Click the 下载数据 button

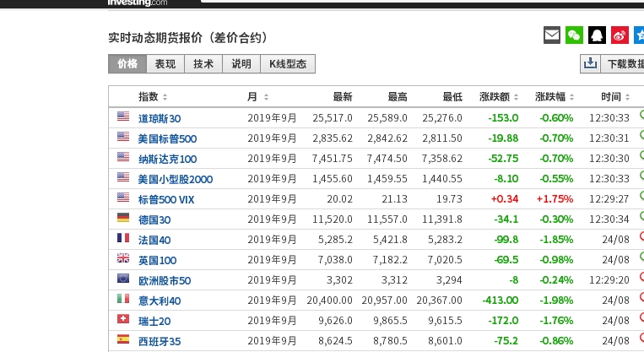click(625, 64)
